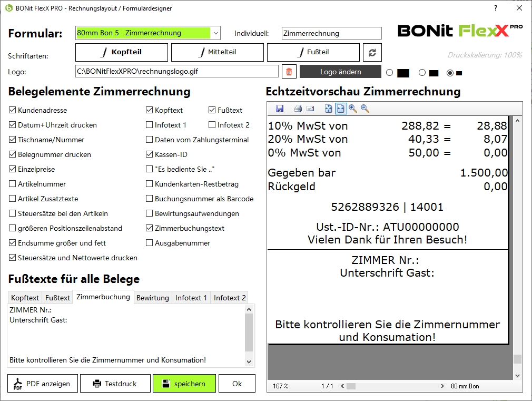Click the preview scroll up arrow

click(517, 121)
